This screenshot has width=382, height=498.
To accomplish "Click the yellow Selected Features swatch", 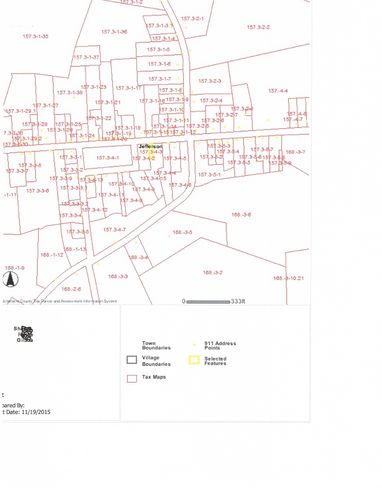I will click(x=194, y=360).
